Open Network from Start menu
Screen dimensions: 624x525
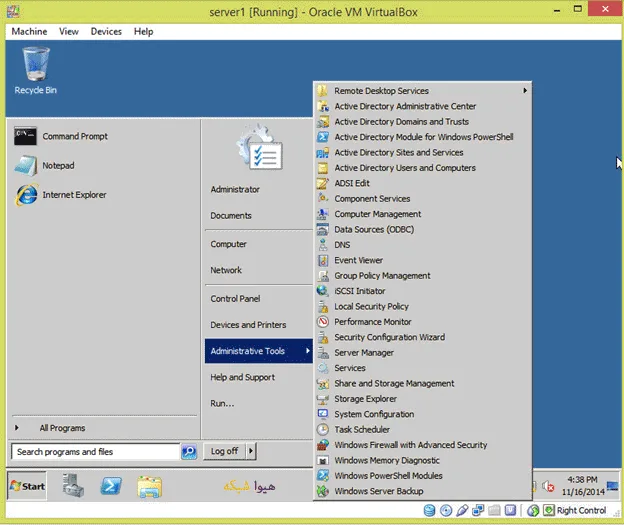click(226, 270)
